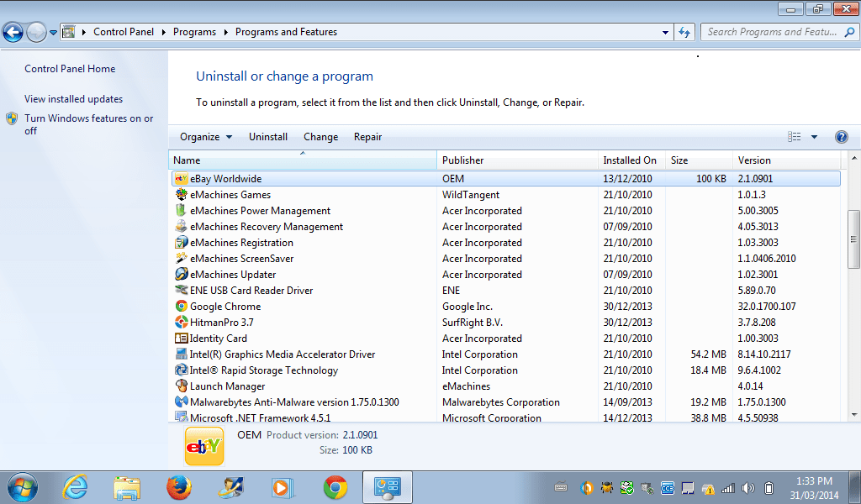Screen dimensions: 861x504
Task: Click the Uninstall toolbar button
Action: (268, 137)
